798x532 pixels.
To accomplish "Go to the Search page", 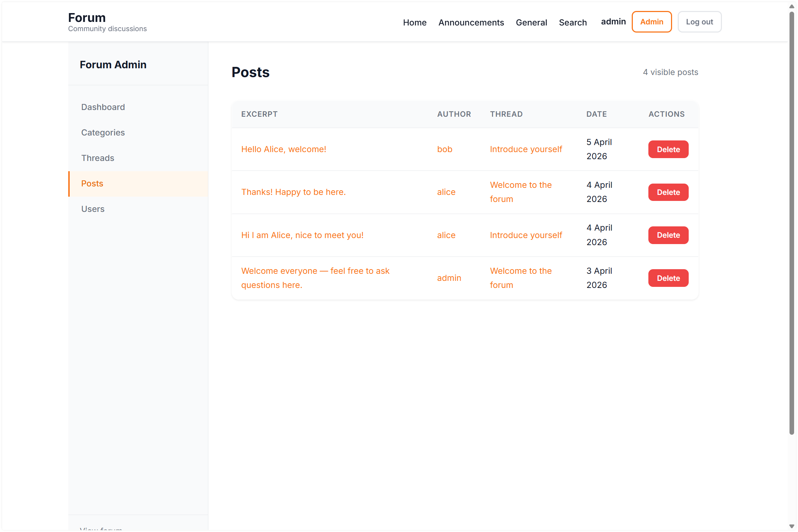I will (x=573, y=22).
